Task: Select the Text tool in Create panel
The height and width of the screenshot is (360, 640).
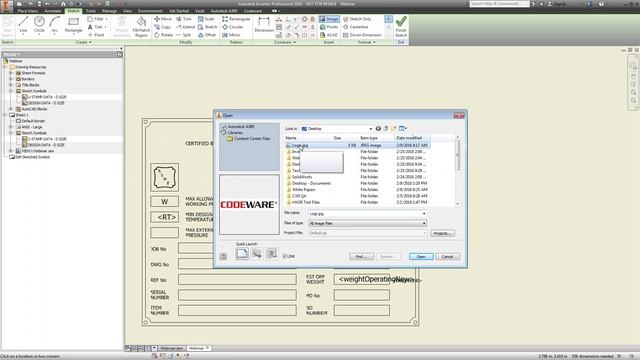Action: [x=96, y=27]
